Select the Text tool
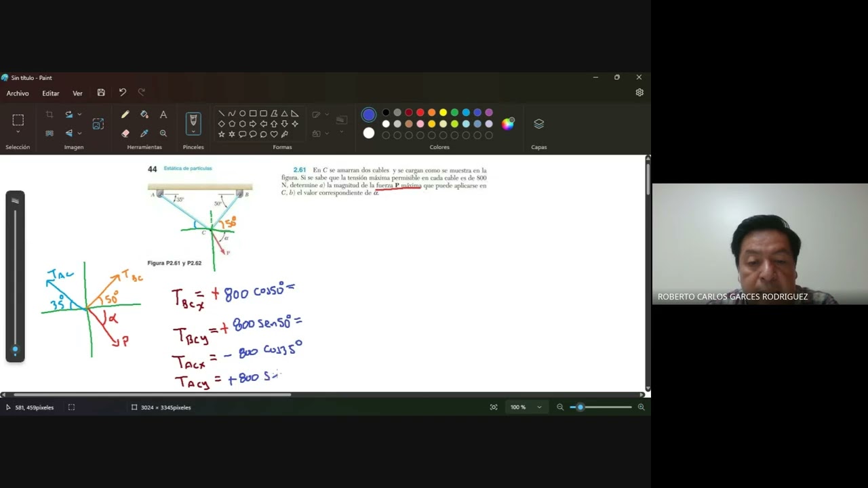 click(163, 115)
